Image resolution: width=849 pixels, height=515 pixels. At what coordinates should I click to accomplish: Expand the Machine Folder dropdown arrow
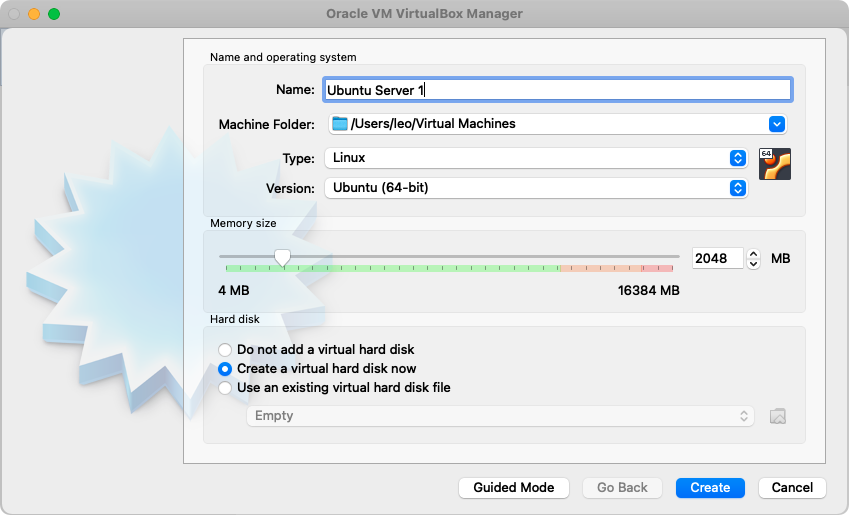777,124
